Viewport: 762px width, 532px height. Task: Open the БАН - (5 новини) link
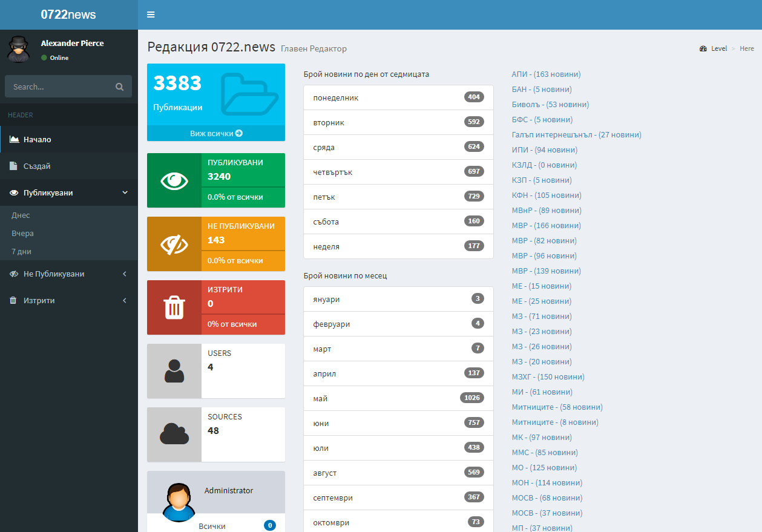tap(542, 89)
